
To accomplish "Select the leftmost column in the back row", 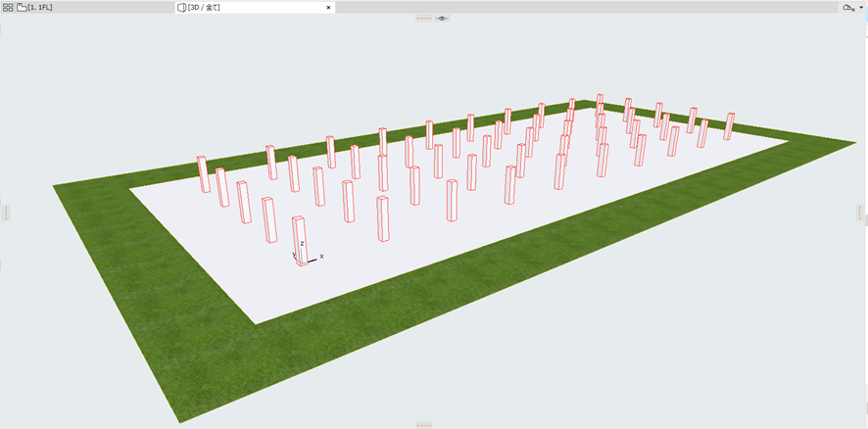I will click(x=204, y=174).
